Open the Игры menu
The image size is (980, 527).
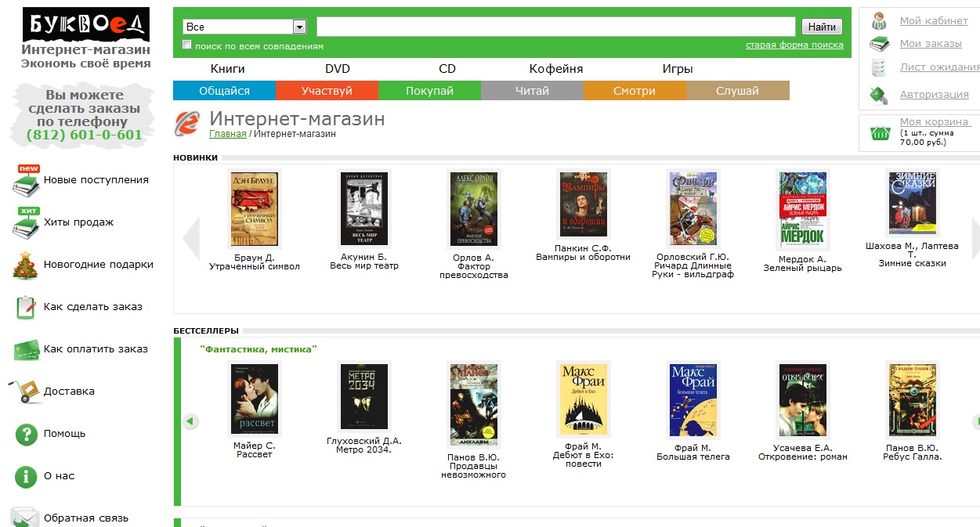pyautogui.click(x=678, y=69)
